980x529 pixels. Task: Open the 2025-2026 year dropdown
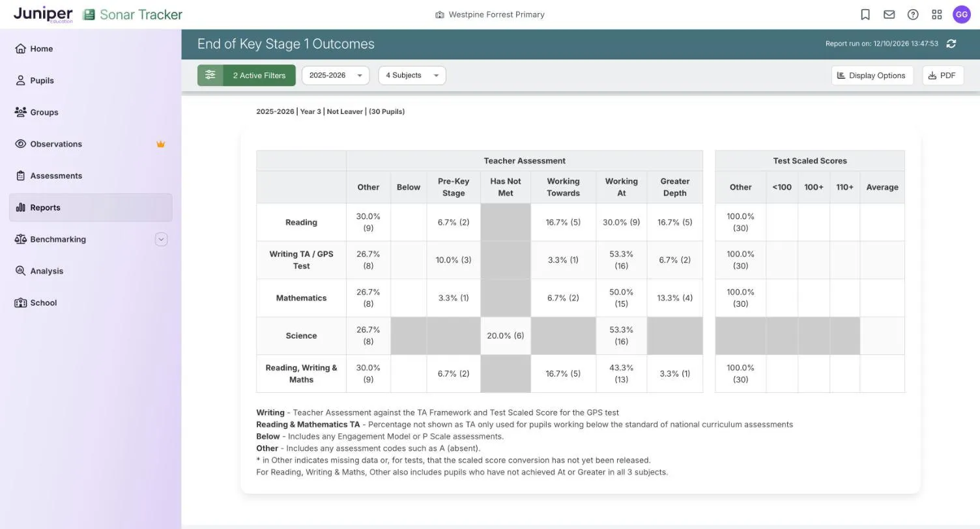(x=335, y=75)
